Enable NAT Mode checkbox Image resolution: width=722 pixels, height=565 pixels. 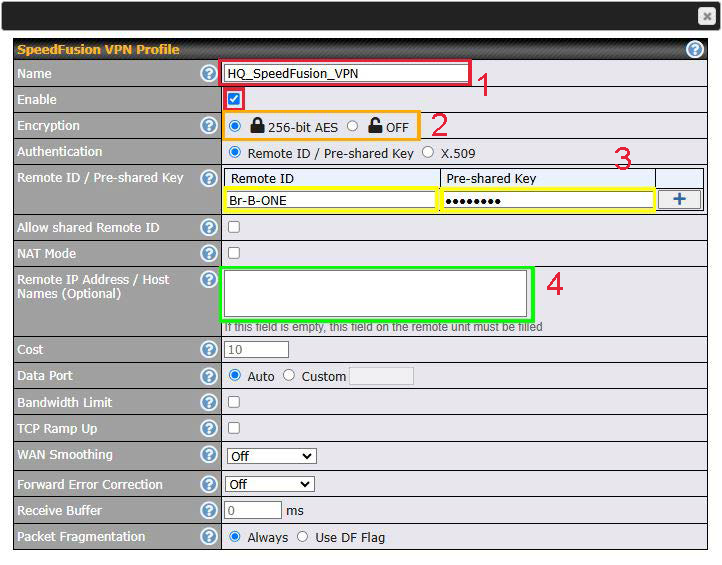[234, 253]
